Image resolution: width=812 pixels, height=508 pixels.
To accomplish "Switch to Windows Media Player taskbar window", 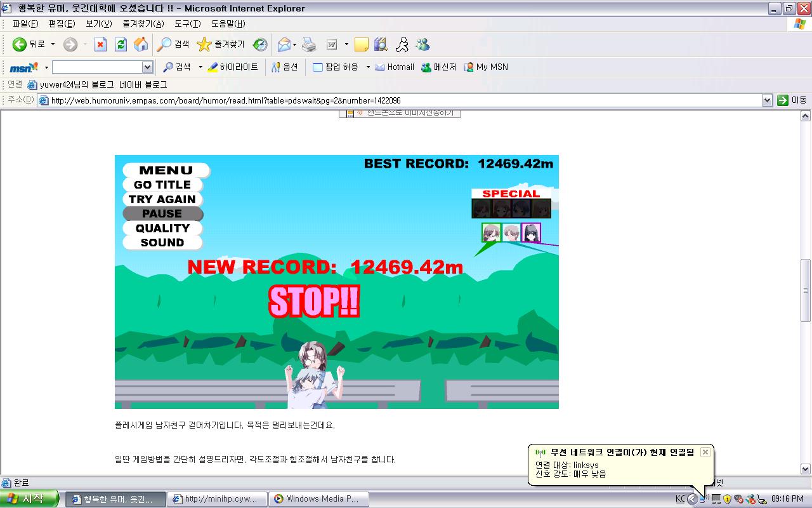I will [x=318, y=499].
